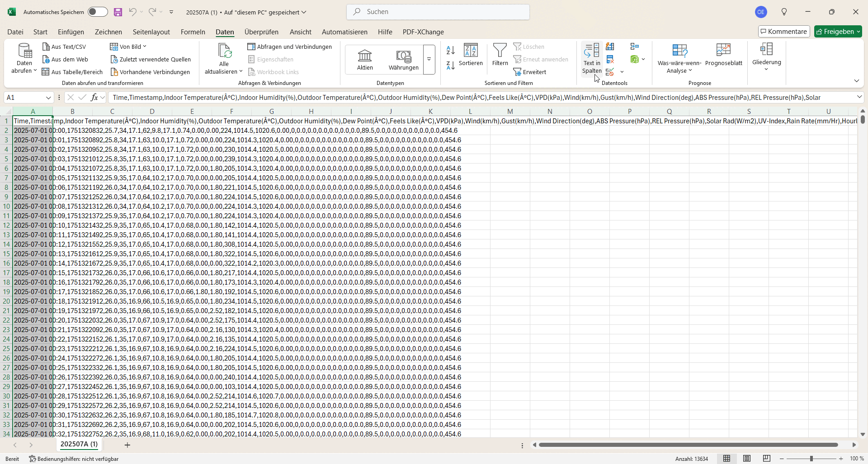868x464 pixels.
Task: Select the Währungen data type
Action: click(403, 60)
